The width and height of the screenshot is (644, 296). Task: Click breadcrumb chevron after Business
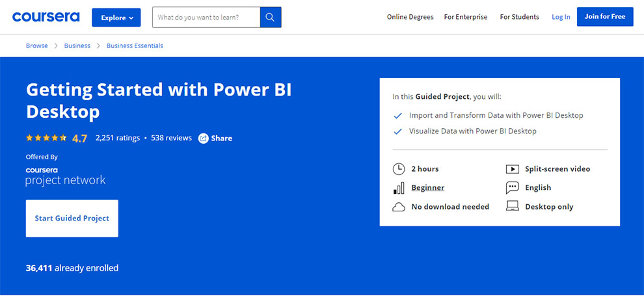pyautogui.click(x=99, y=46)
